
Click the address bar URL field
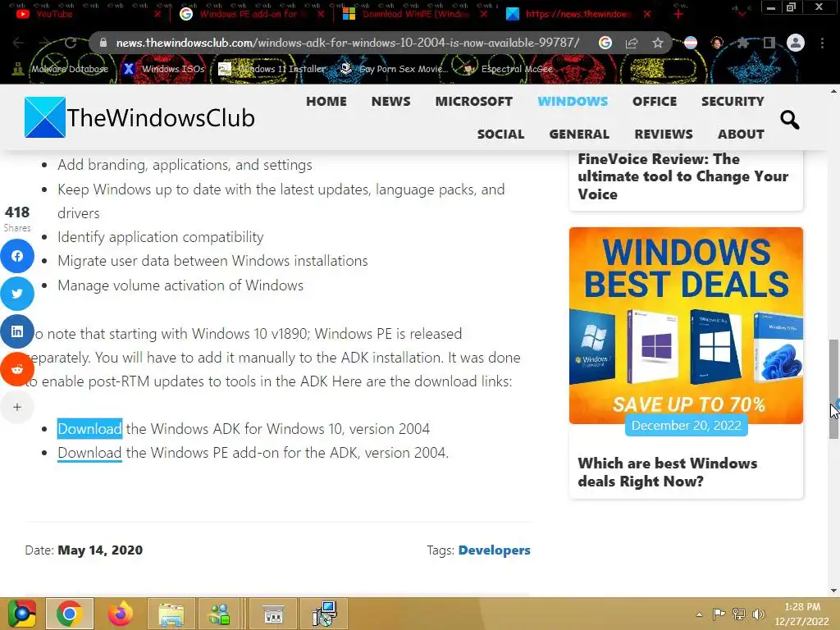click(347, 43)
